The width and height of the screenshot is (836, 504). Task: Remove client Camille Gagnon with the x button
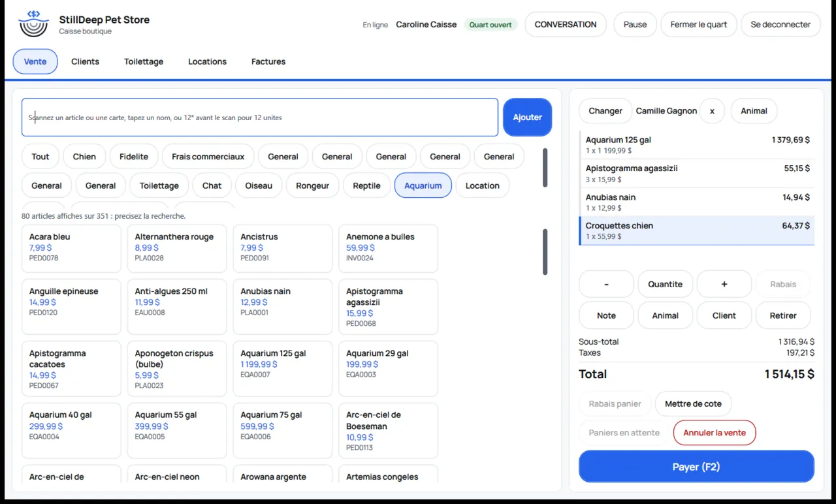pos(712,111)
